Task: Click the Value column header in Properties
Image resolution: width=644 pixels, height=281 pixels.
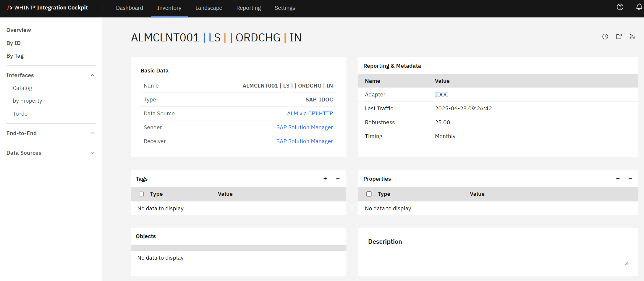Action: click(477, 194)
